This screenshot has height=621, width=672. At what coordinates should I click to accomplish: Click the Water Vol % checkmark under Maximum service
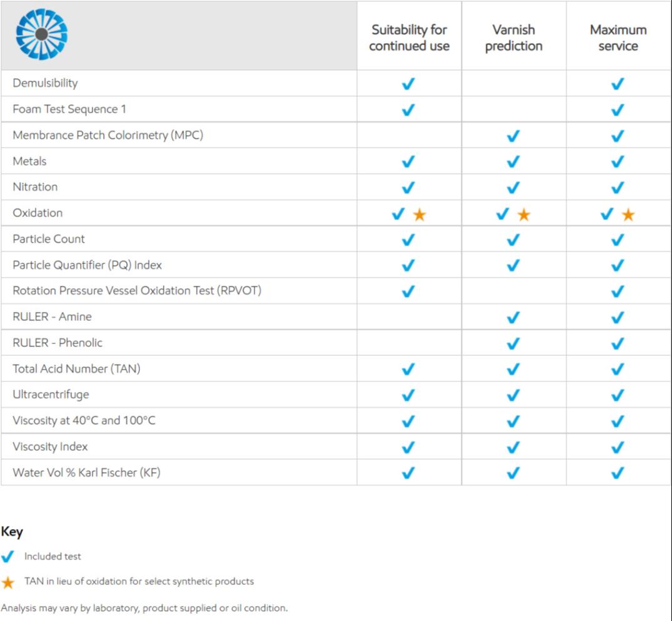[618, 473]
